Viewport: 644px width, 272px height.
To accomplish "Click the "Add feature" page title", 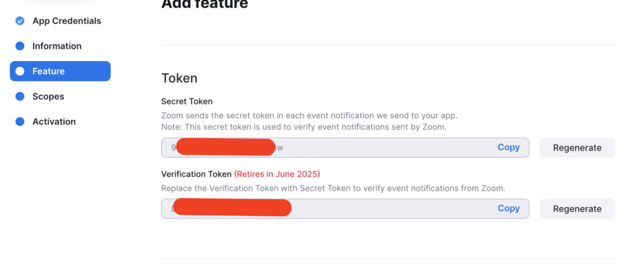I will pyautogui.click(x=204, y=5).
